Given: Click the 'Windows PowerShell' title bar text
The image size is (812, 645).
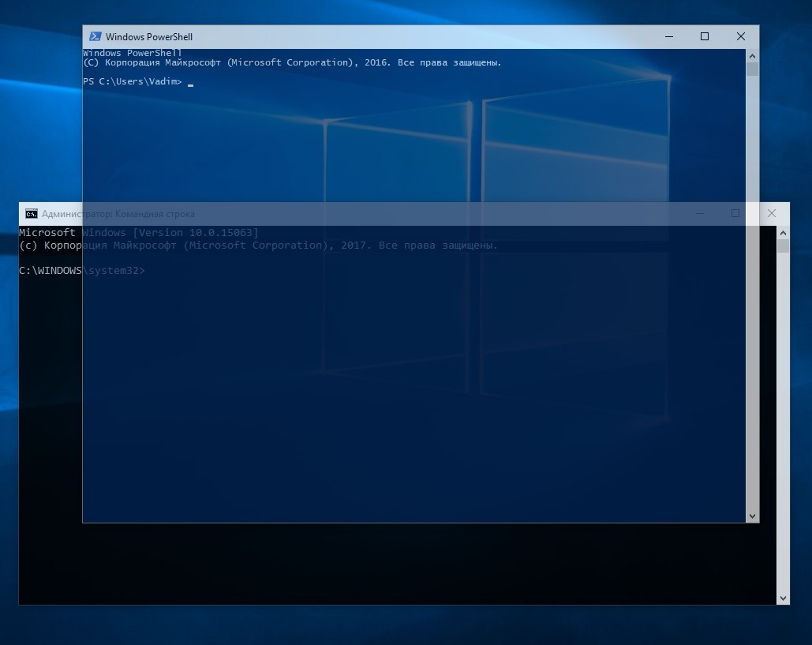Looking at the screenshot, I should click(x=149, y=37).
